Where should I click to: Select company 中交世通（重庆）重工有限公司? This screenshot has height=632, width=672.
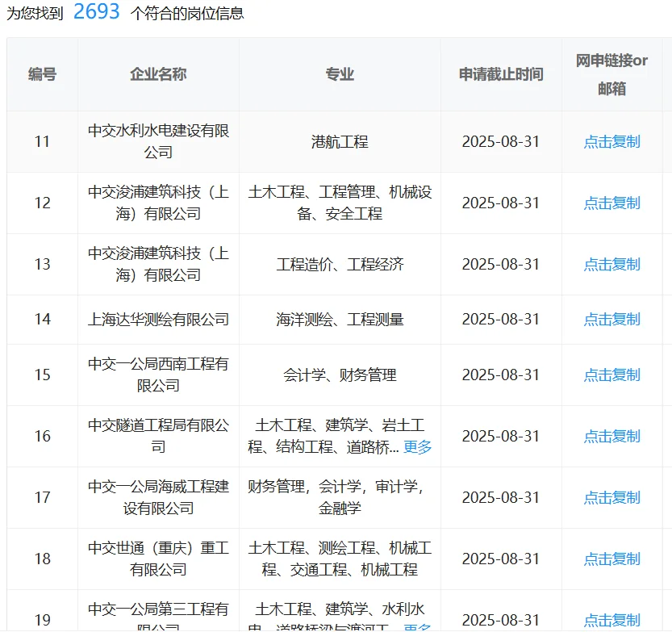[158, 559]
